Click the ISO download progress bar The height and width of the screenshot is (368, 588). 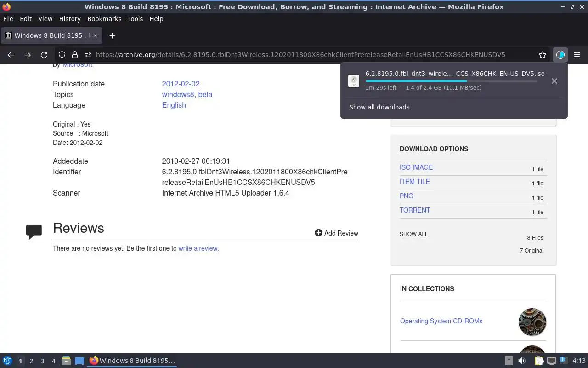(x=451, y=80)
